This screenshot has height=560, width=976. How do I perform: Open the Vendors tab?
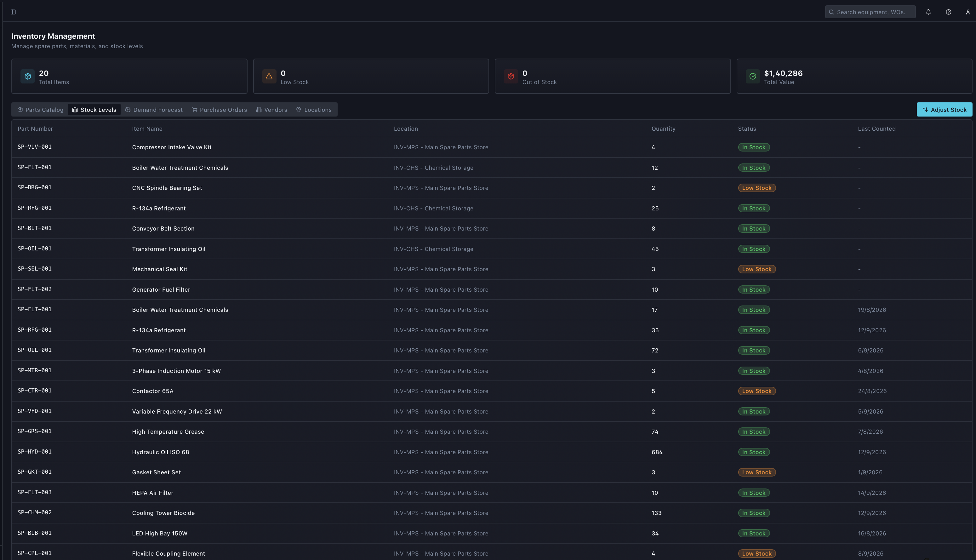tap(272, 110)
